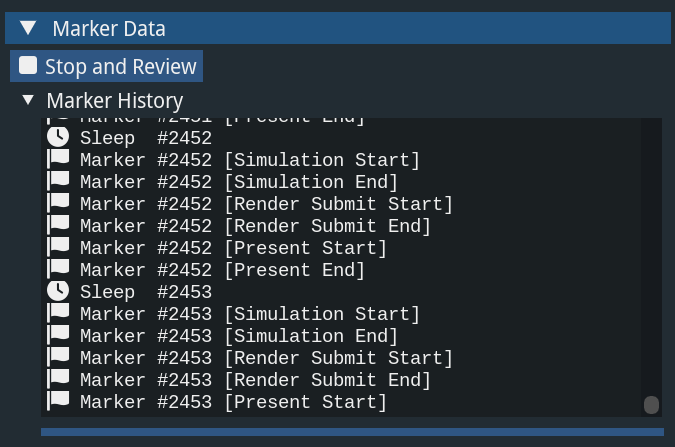Select Marker #2453 Render Submit Start text
The height and width of the screenshot is (447, 675).
tap(266, 358)
